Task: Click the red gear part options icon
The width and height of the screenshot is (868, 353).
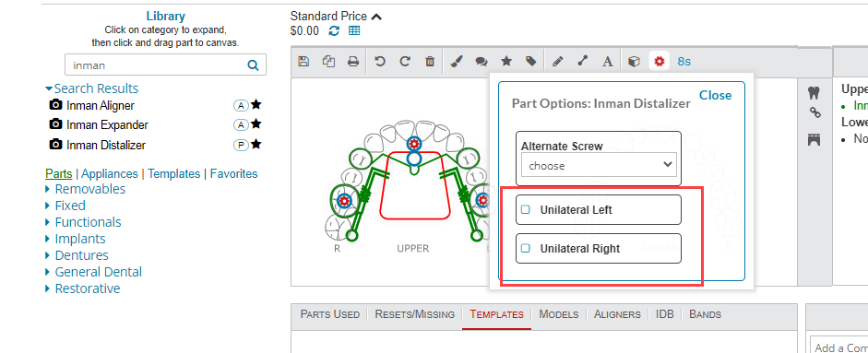Action: click(659, 62)
